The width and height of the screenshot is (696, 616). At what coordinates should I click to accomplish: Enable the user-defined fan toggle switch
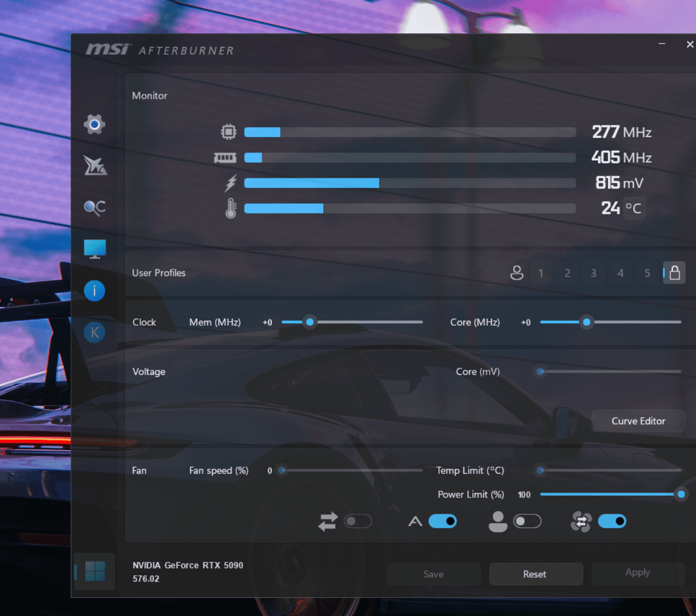click(x=527, y=521)
